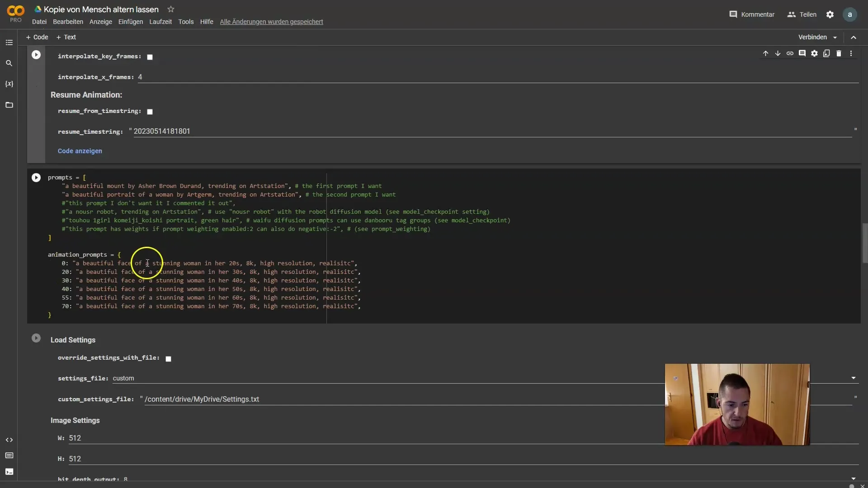Click the Teilen share button

[802, 14]
